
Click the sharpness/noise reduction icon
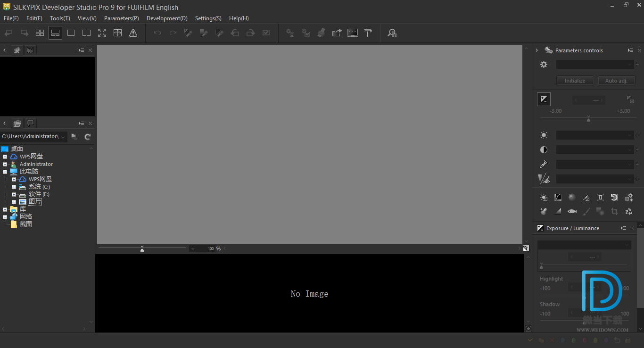(544, 179)
